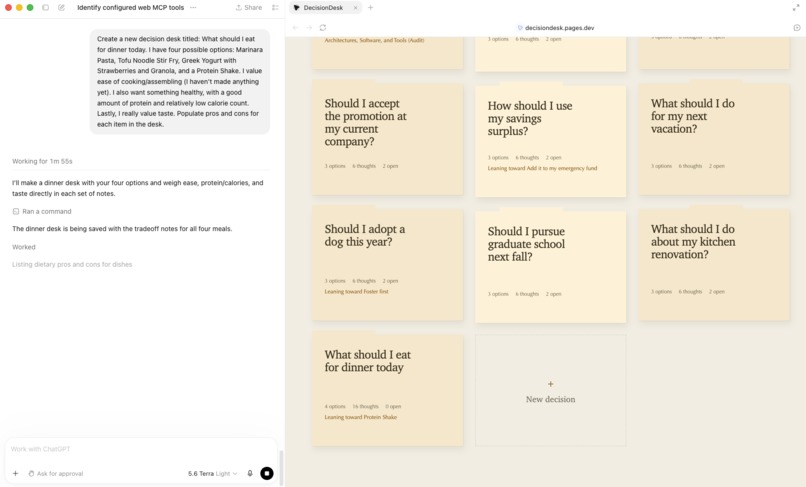Share this conversation
This screenshot has height=487, width=806.
(249, 8)
